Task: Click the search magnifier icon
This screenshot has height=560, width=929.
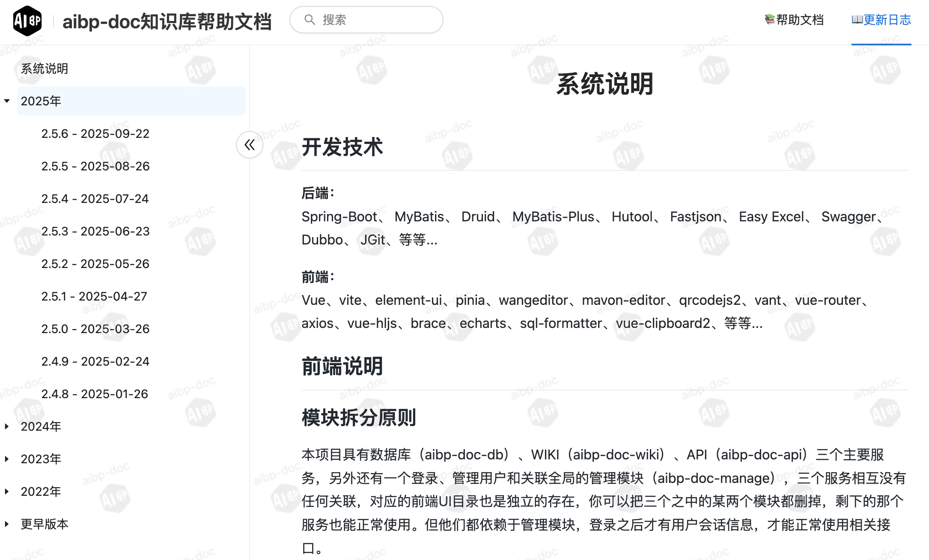Action: (x=310, y=20)
